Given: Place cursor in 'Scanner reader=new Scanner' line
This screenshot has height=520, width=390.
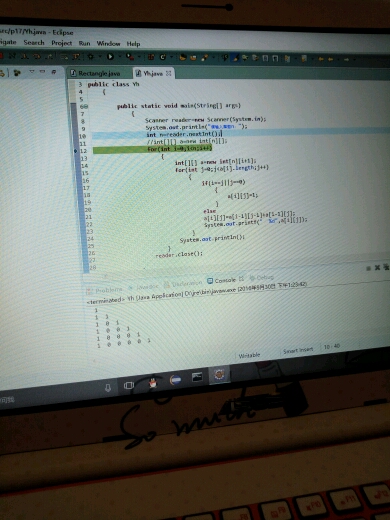Looking at the screenshot, I should click(x=206, y=119).
